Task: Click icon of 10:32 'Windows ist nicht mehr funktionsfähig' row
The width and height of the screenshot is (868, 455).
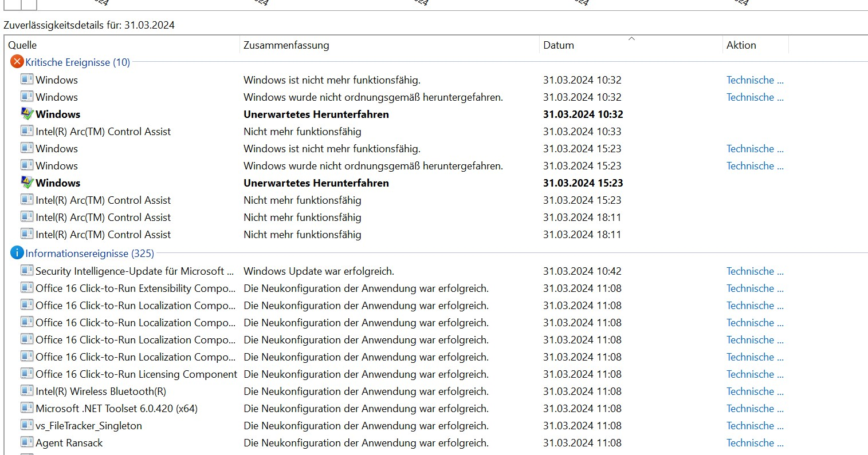Action: (27, 79)
